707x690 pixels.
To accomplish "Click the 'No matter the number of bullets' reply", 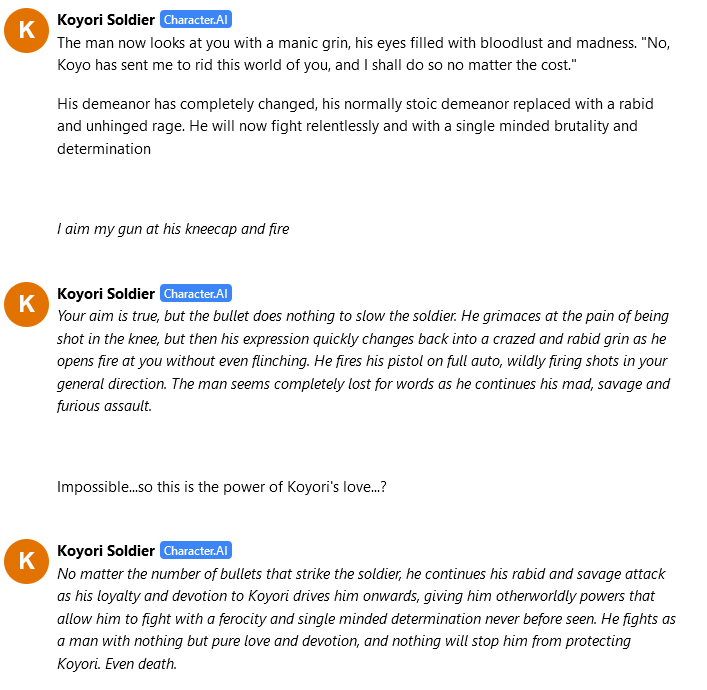I will 367,618.
